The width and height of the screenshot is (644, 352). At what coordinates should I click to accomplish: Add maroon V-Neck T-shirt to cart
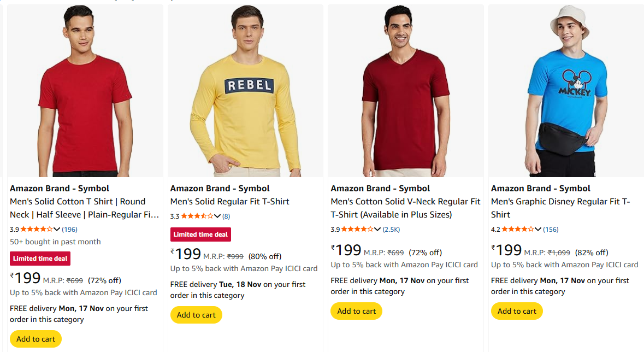pos(356,311)
